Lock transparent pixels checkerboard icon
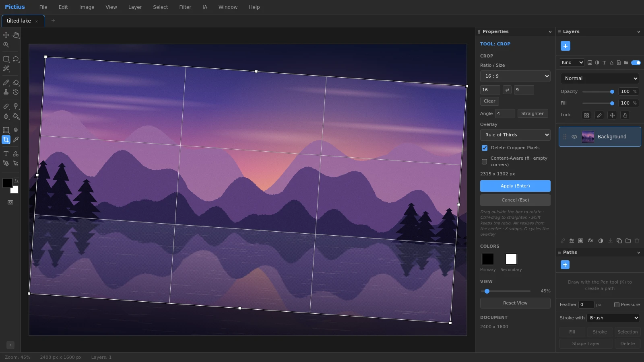The image size is (644, 362). (x=586, y=115)
